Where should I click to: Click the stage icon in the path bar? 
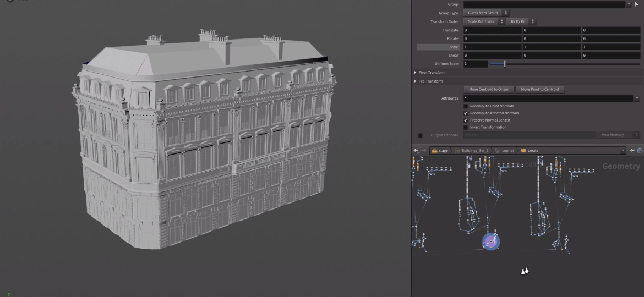434,151
